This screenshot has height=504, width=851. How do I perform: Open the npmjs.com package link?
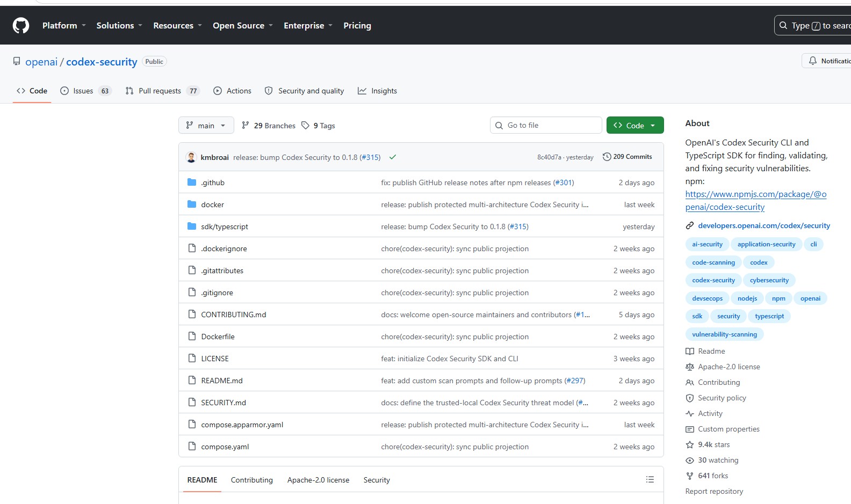tap(756, 201)
